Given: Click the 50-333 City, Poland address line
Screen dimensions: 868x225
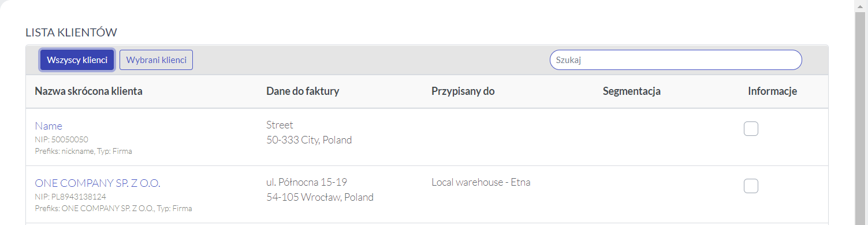Looking at the screenshot, I should point(309,140).
